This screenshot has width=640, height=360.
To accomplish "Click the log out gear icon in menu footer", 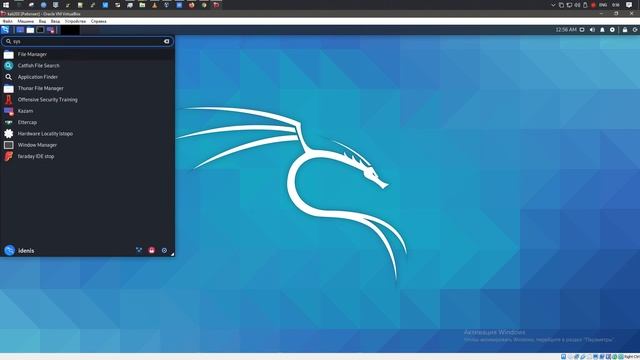I will point(164,250).
